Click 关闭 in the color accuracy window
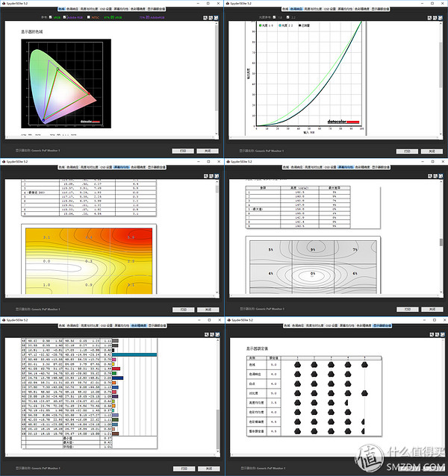 (208, 469)
